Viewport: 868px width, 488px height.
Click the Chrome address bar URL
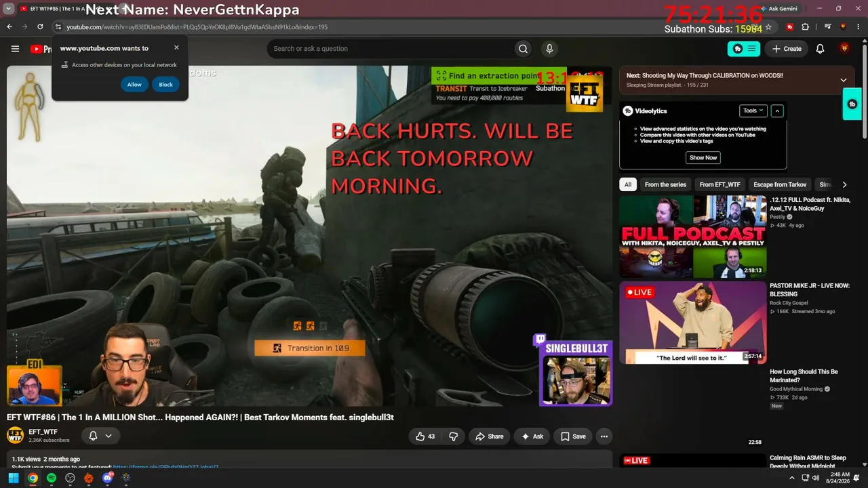tap(197, 27)
